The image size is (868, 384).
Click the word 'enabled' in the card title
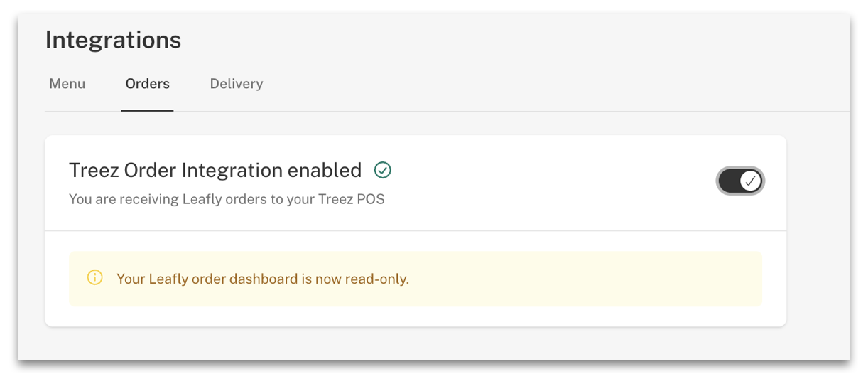[325, 171]
